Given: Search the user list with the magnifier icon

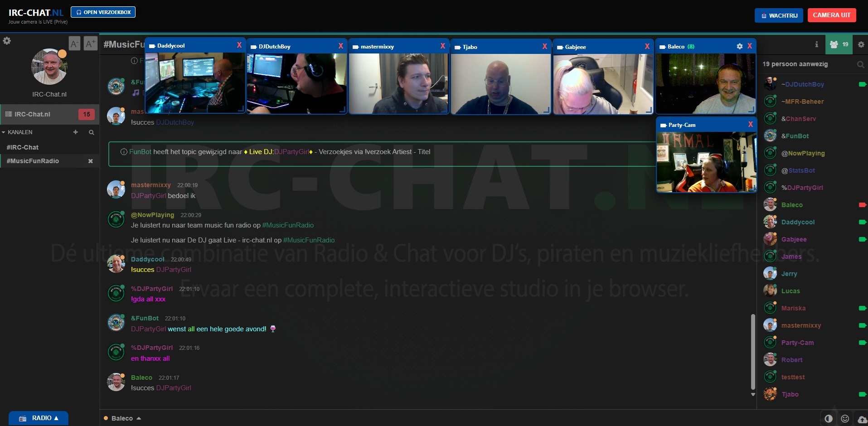Looking at the screenshot, I should (860, 64).
